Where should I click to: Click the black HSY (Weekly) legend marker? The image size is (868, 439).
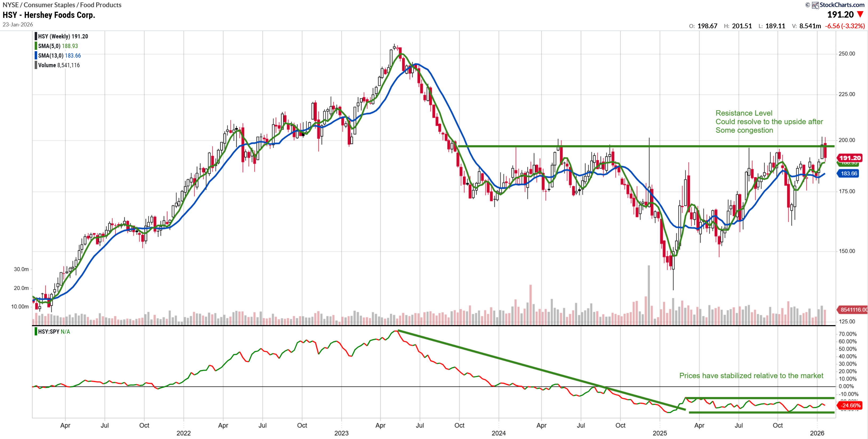(36, 37)
